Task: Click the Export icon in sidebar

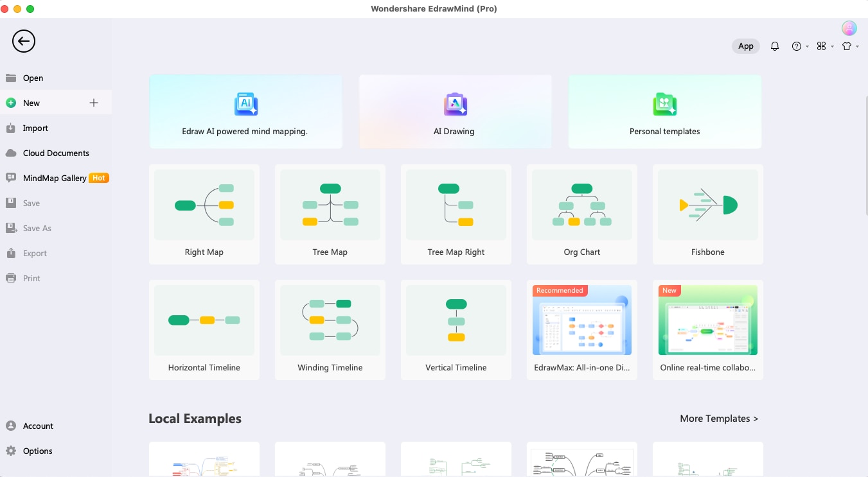Action: [x=11, y=254]
